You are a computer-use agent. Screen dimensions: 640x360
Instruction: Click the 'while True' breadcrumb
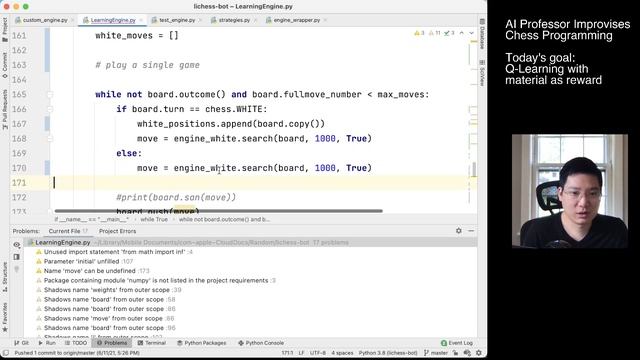pos(154,220)
